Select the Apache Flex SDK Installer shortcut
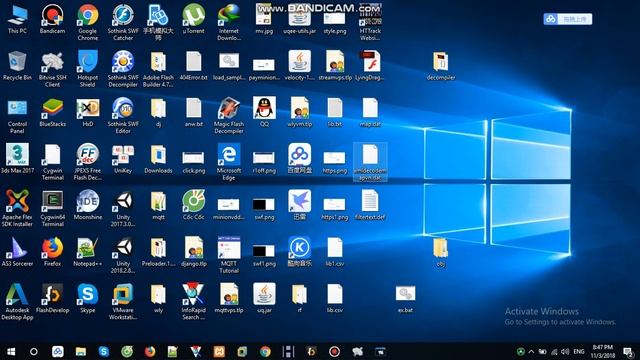This screenshot has height=360, width=640. click(x=17, y=209)
